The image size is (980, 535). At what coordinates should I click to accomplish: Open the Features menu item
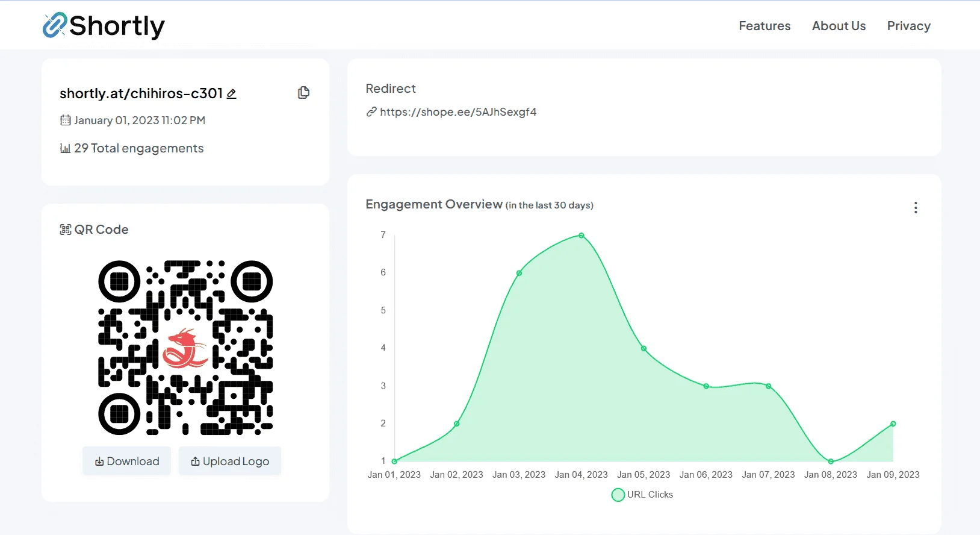click(x=764, y=26)
